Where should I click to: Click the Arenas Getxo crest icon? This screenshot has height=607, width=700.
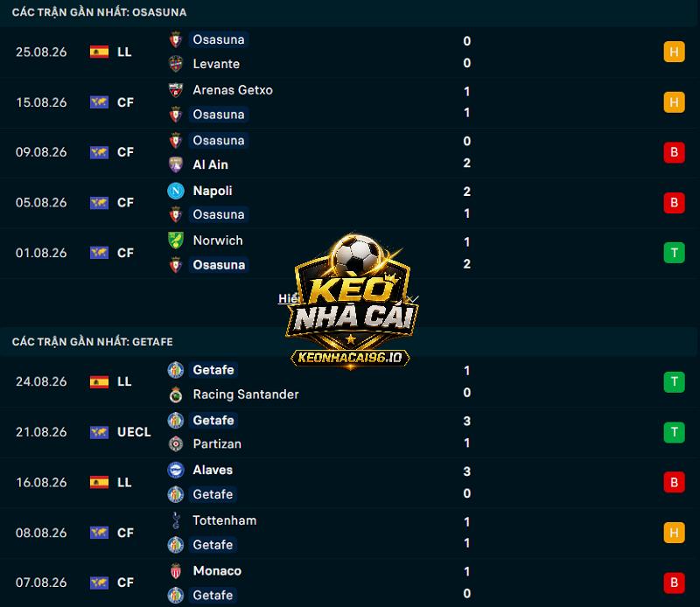176,90
